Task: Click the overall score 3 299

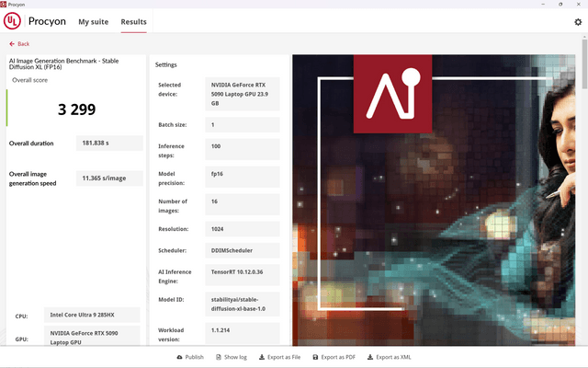Action: [76, 109]
